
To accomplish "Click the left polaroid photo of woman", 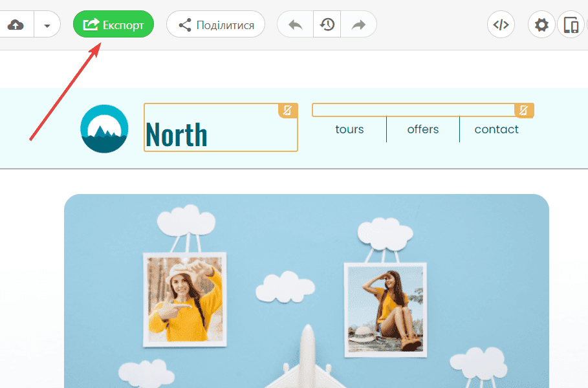I will [x=184, y=299].
